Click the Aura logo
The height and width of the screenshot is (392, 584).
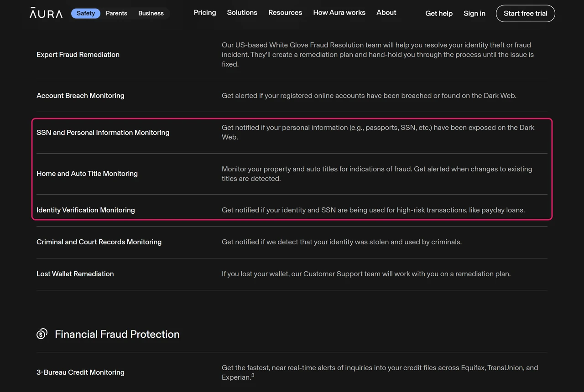click(x=46, y=13)
